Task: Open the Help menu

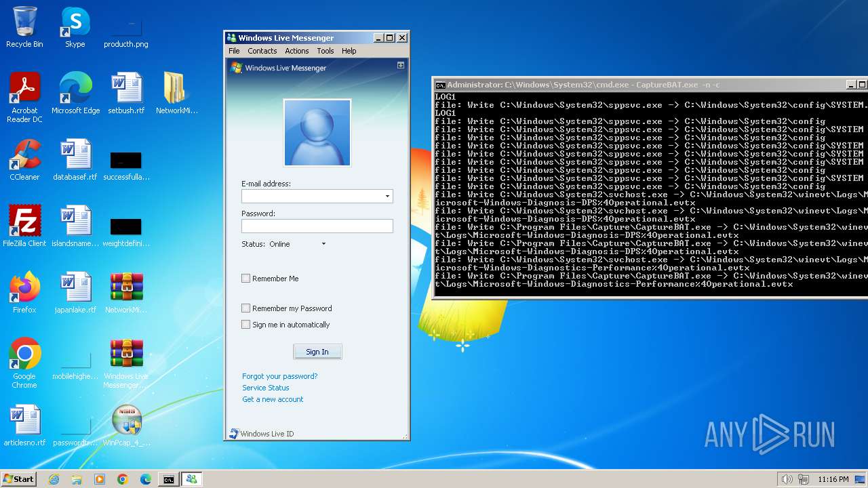Action: pyautogui.click(x=349, y=51)
